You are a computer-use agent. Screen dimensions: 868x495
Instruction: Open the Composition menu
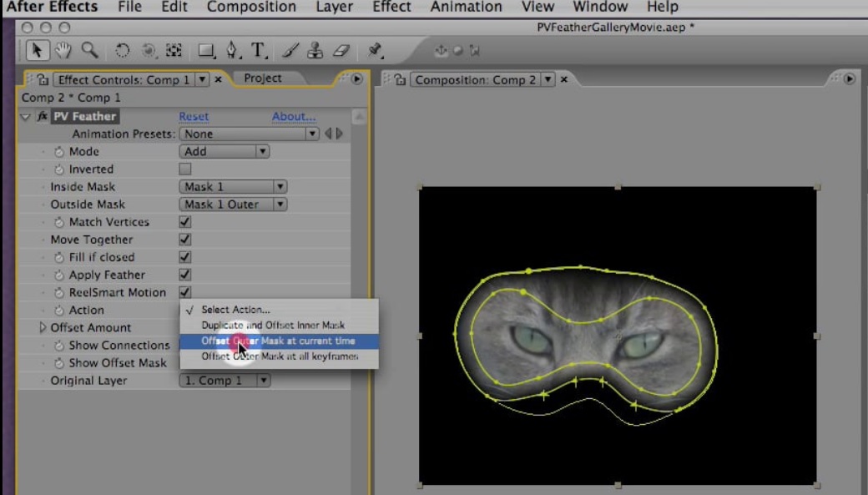[x=251, y=8]
